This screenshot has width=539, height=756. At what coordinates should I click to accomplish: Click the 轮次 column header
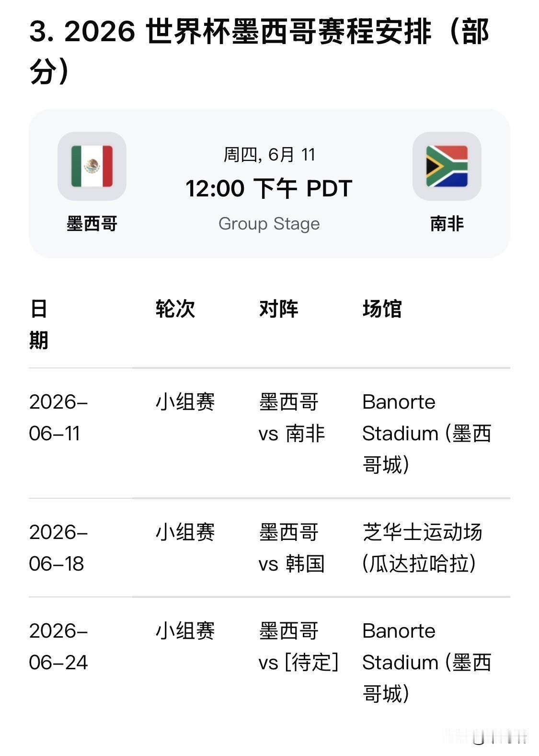click(x=175, y=309)
